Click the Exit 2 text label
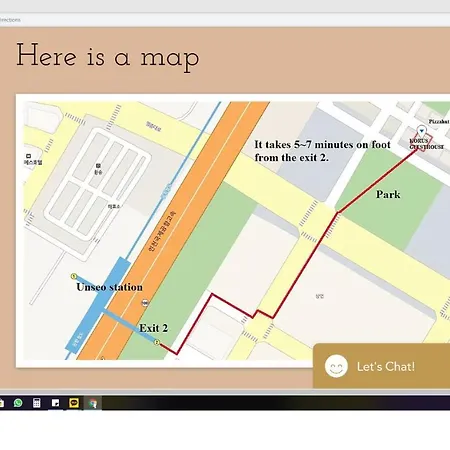This screenshot has width=450, height=450. [x=153, y=328]
